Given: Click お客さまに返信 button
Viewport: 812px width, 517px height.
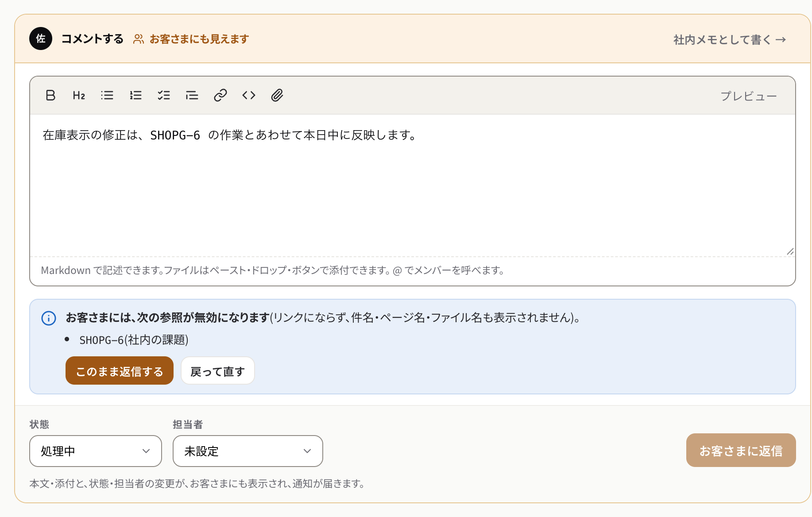Looking at the screenshot, I should [741, 450].
